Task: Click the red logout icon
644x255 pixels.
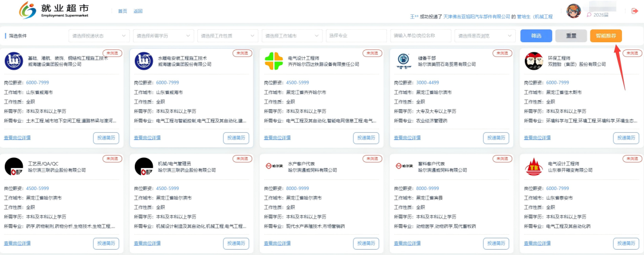Action: pos(634,11)
